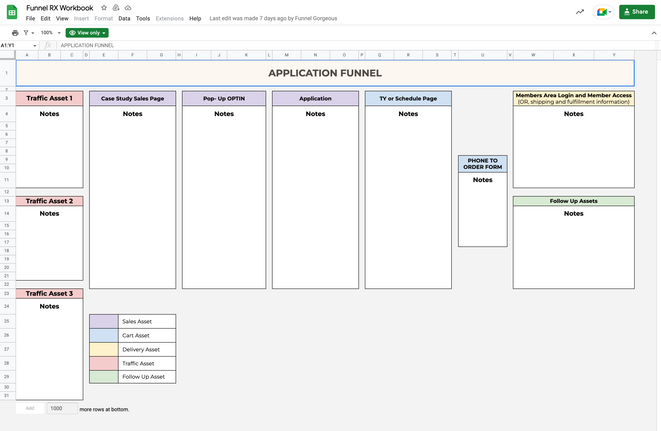Open the Data menu
Screen dimensions: 661x431
(x=124, y=19)
